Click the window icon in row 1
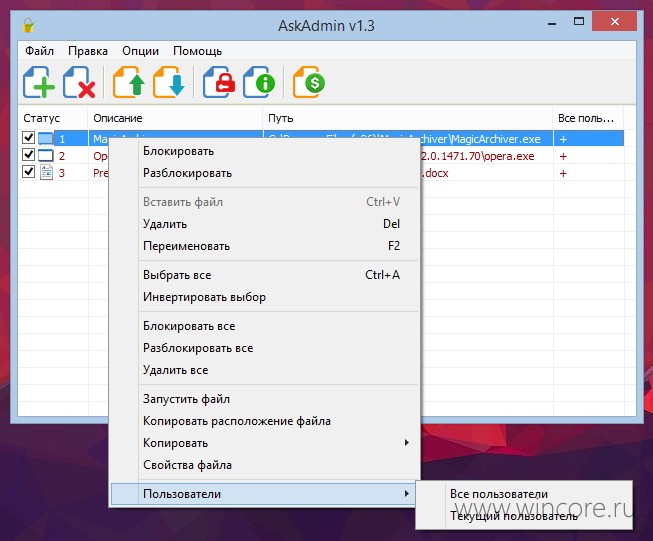The width and height of the screenshot is (653, 541). [46, 138]
